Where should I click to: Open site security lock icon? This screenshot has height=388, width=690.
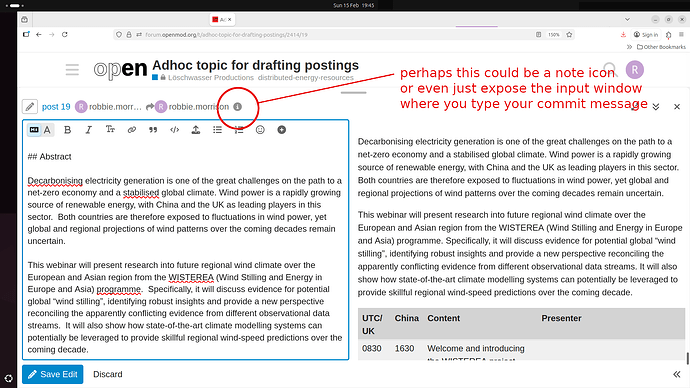(x=129, y=34)
